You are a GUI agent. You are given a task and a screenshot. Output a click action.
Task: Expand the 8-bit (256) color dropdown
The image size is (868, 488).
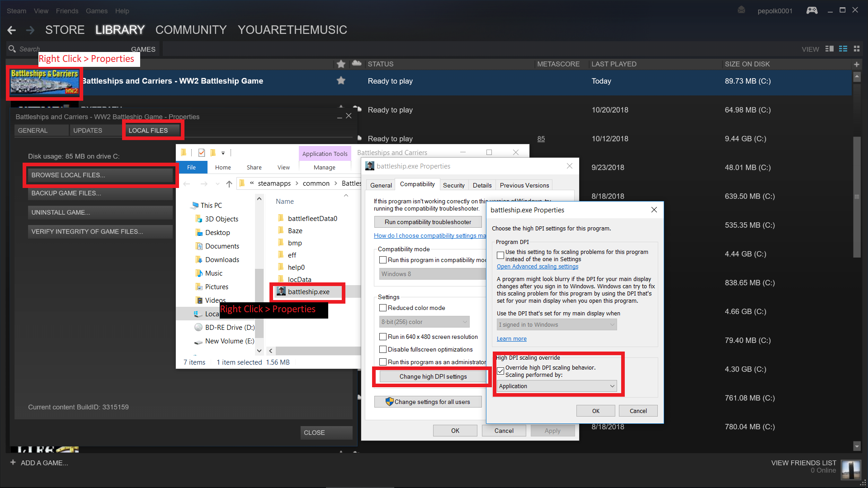click(424, 322)
